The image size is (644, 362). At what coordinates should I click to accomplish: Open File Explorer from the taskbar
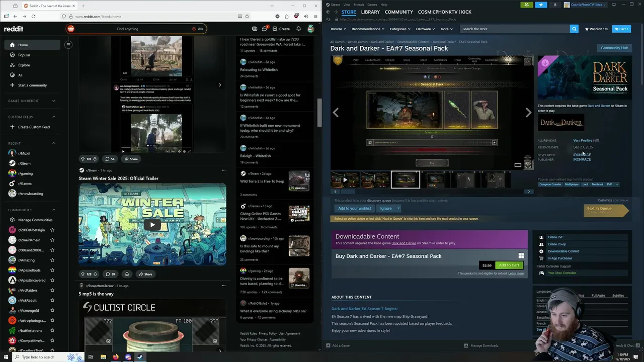pyautogui.click(x=103, y=357)
